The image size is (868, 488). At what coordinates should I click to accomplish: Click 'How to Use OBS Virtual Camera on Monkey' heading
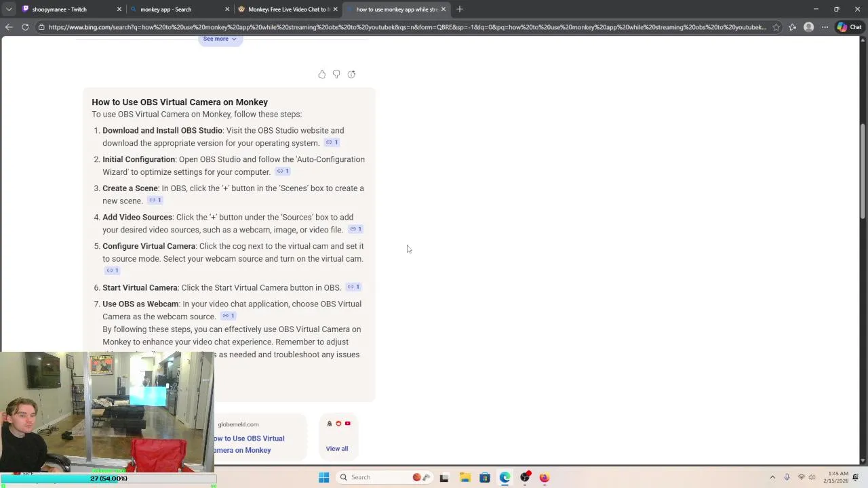coord(180,102)
